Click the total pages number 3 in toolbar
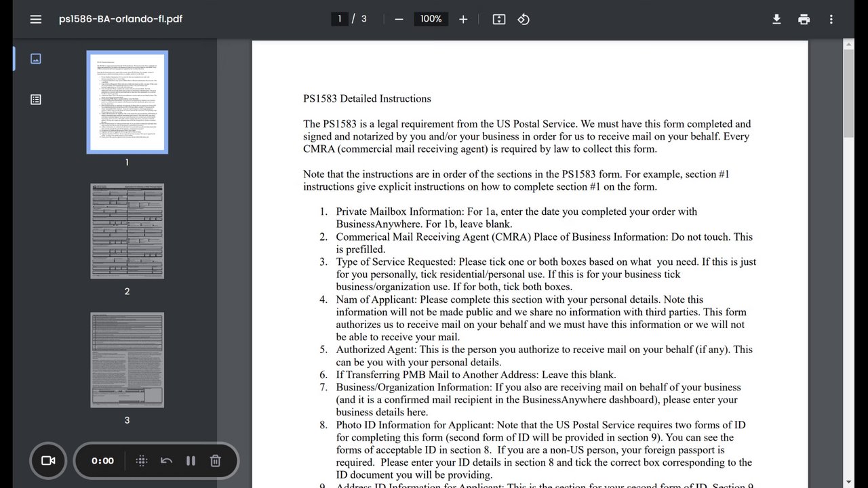This screenshot has height=488, width=868. (364, 19)
